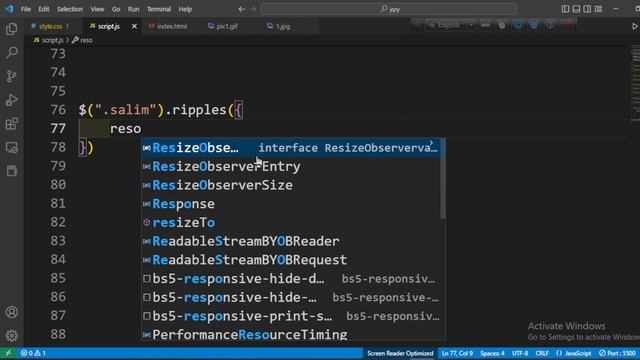640x360 pixels.
Task: Click the file icon on index.html tab
Action: pos(151,26)
